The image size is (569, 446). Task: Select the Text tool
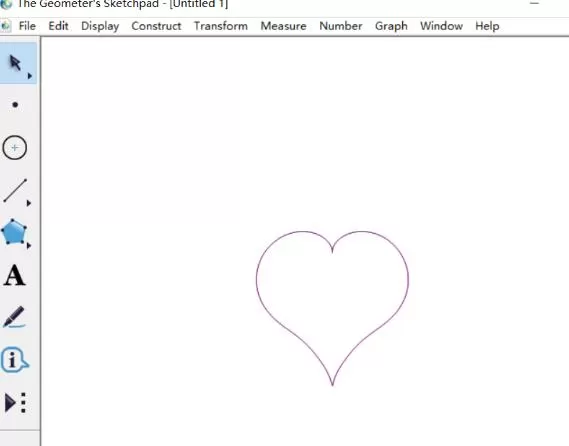pyautogui.click(x=15, y=275)
